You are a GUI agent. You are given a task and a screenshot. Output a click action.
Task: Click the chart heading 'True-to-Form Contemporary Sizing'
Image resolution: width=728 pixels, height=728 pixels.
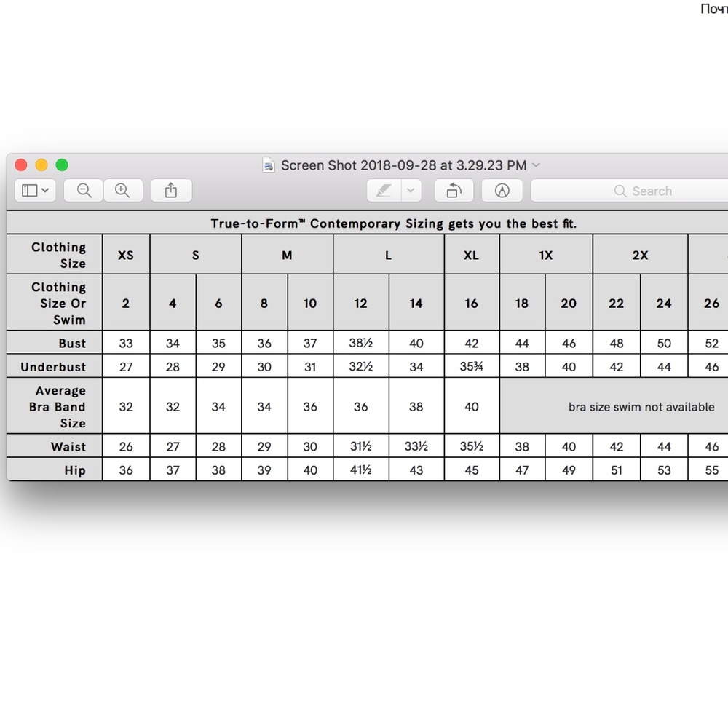393,223
